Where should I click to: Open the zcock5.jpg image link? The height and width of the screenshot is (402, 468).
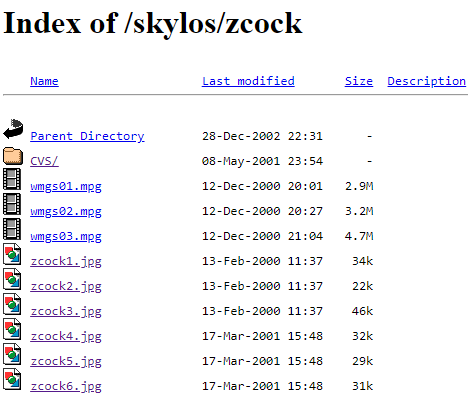(x=66, y=361)
